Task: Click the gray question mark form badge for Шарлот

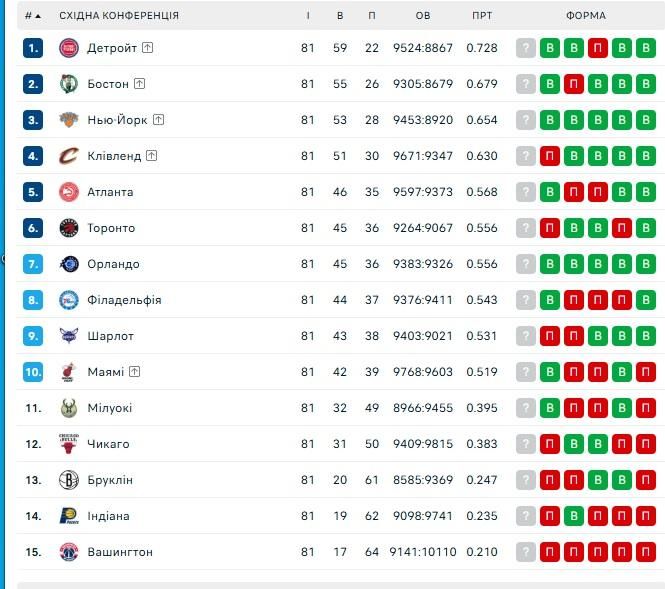Action: [x=526, y=336]
